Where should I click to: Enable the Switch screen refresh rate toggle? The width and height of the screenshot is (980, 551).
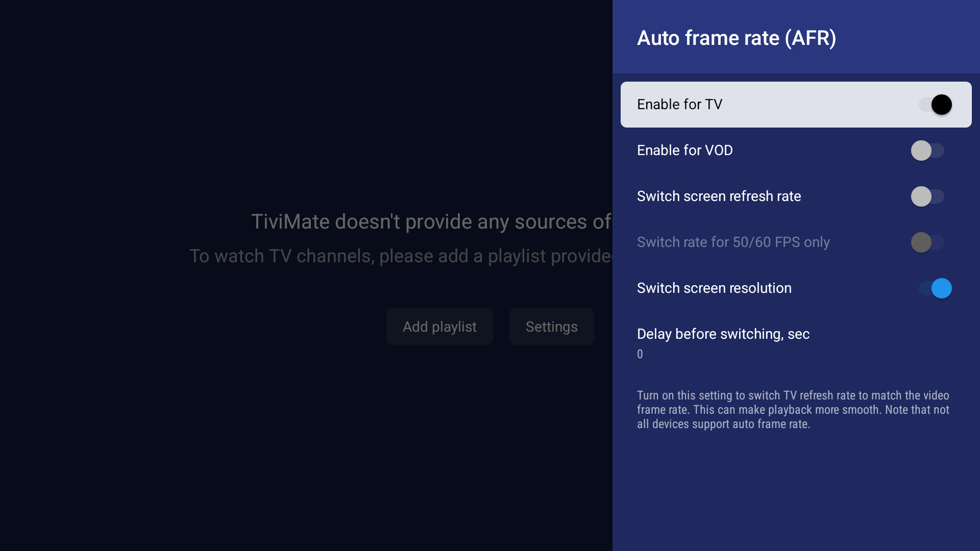click(927, 196)
